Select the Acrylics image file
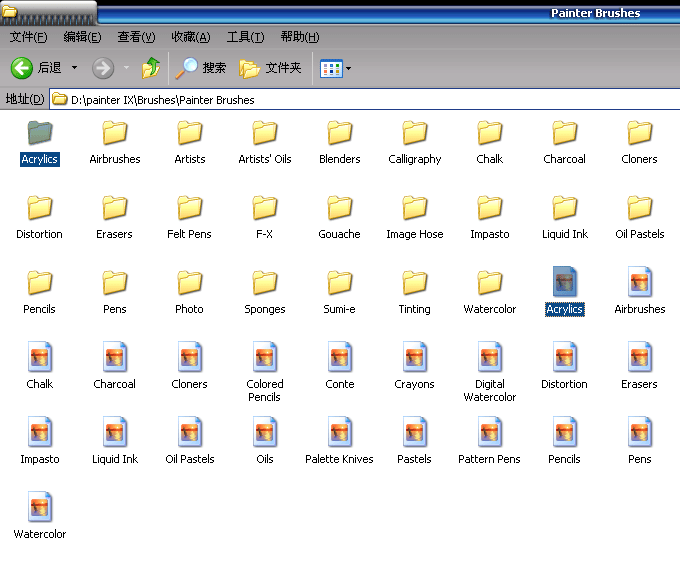 tap(565, 291)
